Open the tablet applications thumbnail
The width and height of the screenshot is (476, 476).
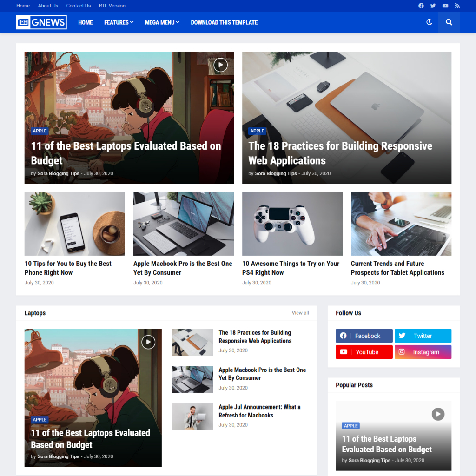(x=401, y=224)
